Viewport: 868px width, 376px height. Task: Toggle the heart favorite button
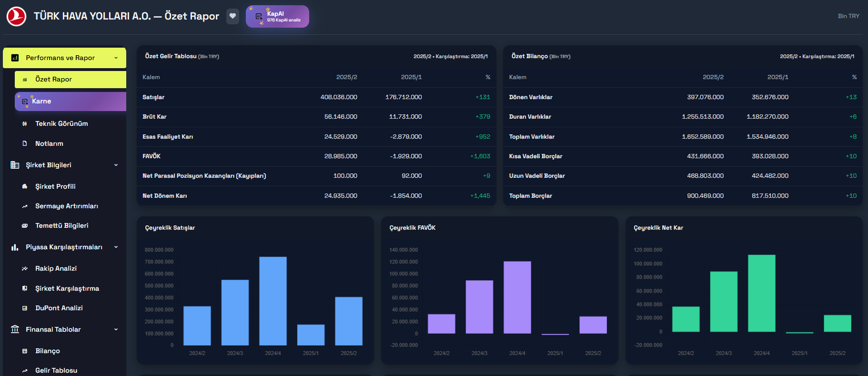pyautogui.click(x=232, y=16)
